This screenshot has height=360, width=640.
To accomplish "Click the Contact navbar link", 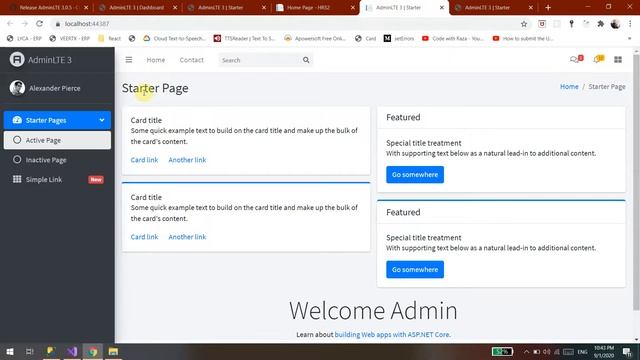I will coord(191,60).
